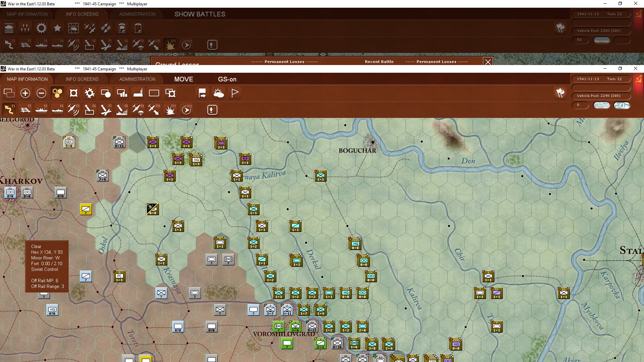
Task: Close the ground losses battle report panel
Action: [x=488, y=62]
